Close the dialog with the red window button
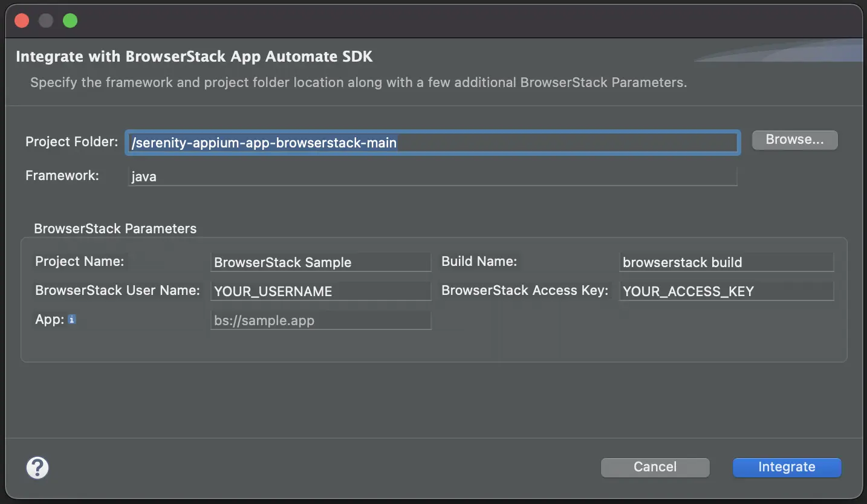 [x=22, y=21]
